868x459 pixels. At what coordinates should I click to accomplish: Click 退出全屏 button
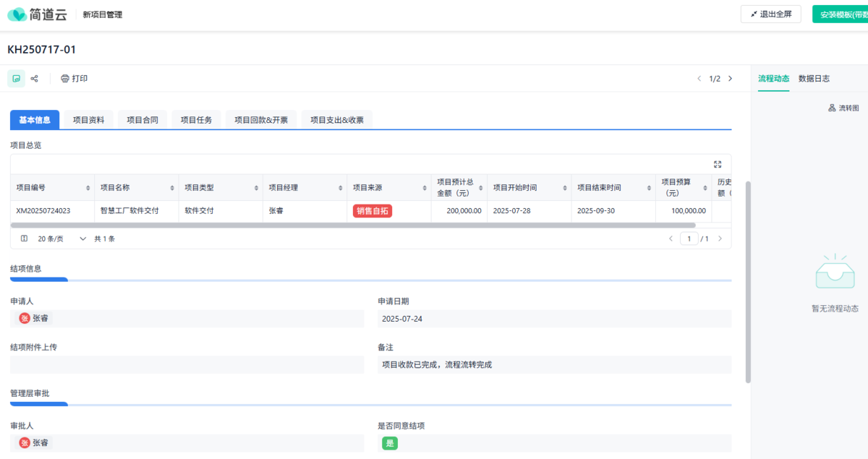pos(771,14)
